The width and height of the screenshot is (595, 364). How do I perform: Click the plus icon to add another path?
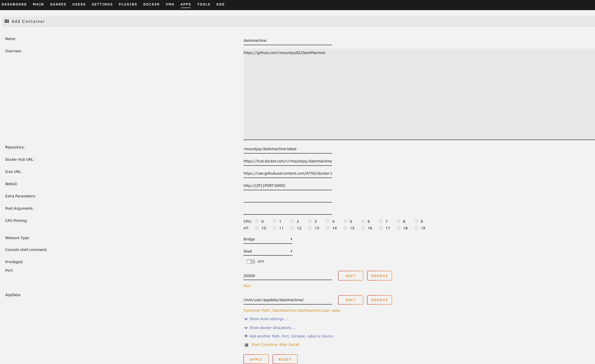(246, 336)
